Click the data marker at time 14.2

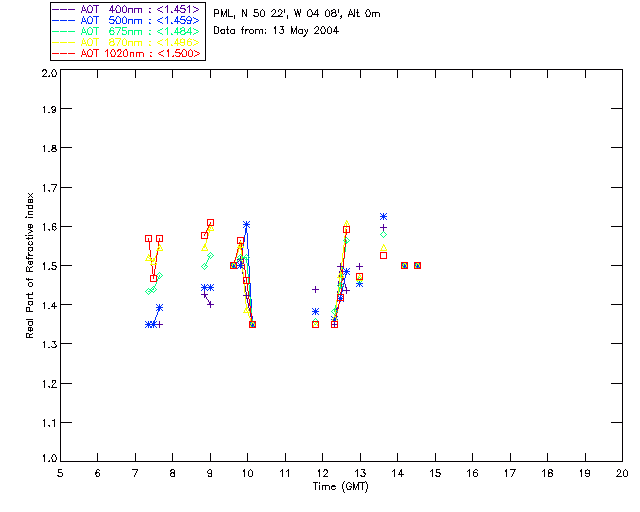pyautogui.click(x=404, y=265)
